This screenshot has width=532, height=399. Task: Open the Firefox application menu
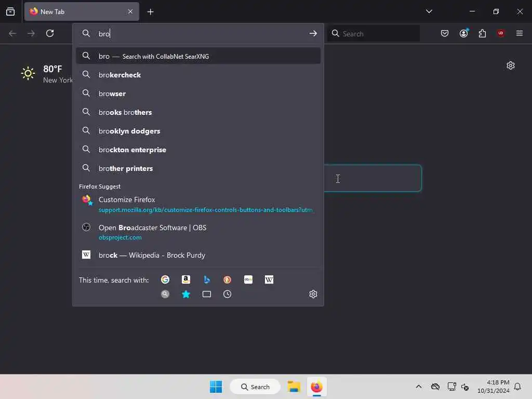[519, 33]
